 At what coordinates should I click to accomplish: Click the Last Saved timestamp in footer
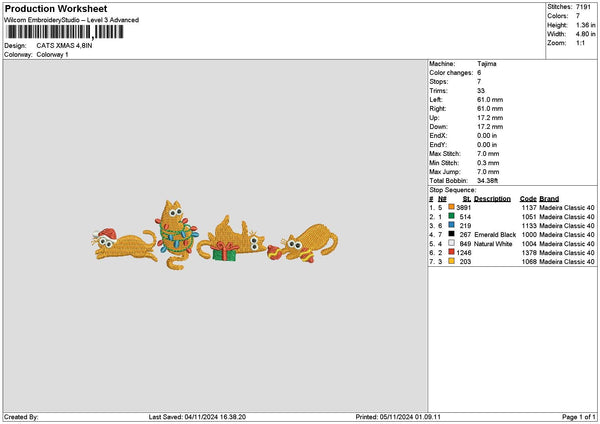[197, 417]
